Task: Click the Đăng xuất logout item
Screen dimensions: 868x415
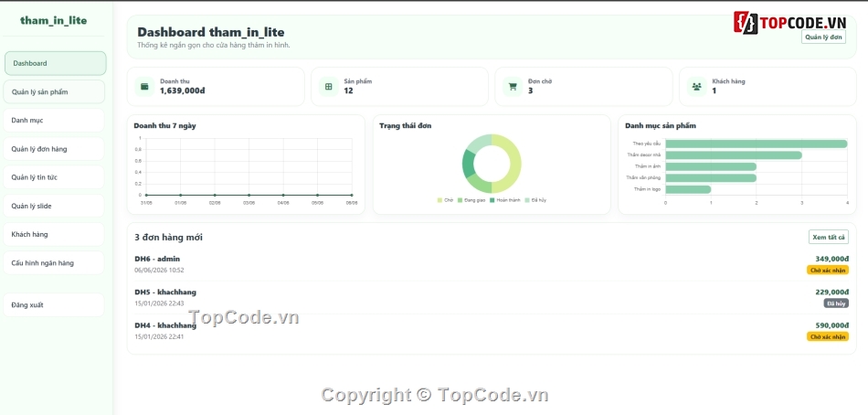Action: (x=54, y=304)
